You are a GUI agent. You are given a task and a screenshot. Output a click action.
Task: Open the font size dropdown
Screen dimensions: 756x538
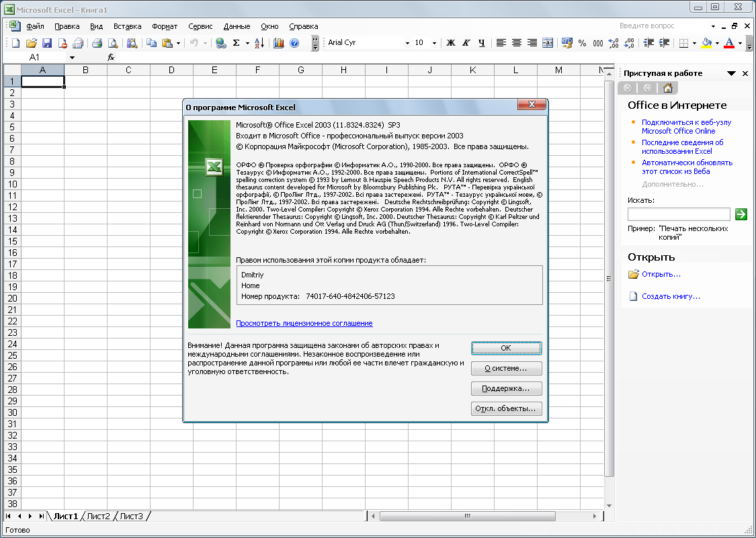(x=434, y=43)
